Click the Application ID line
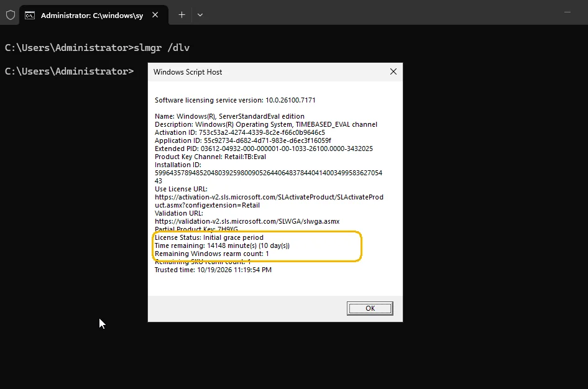This screenshot has height=389, width=588. 243,140
